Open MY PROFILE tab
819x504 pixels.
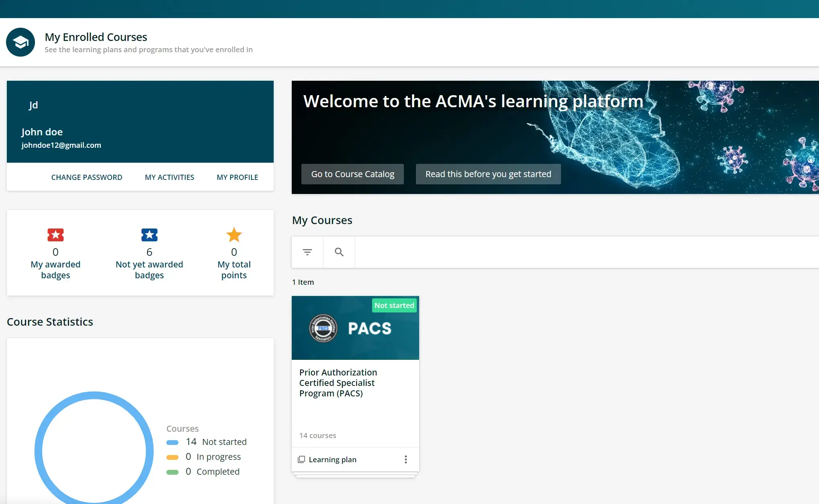pyautogui.click(x=237, y=177)
